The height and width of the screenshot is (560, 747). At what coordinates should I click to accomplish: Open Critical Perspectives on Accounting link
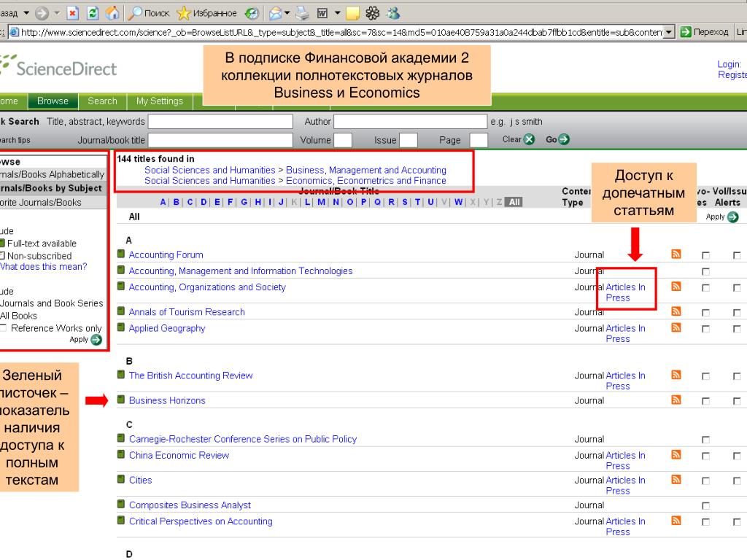pyautogui.click(x=201, y=521)
